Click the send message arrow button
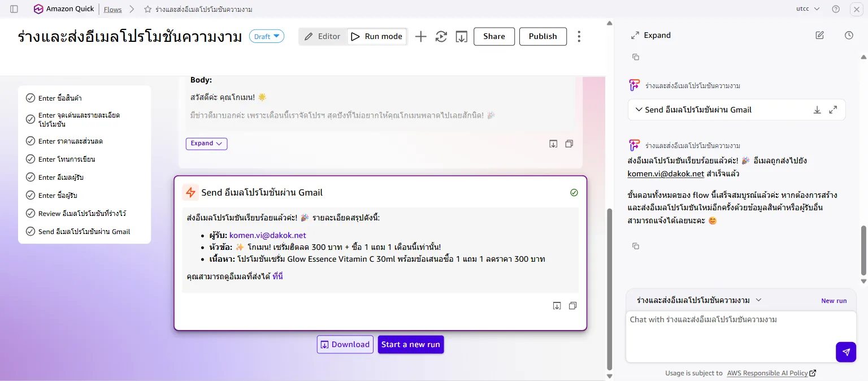868x381 pixels. tap(845, 352)
